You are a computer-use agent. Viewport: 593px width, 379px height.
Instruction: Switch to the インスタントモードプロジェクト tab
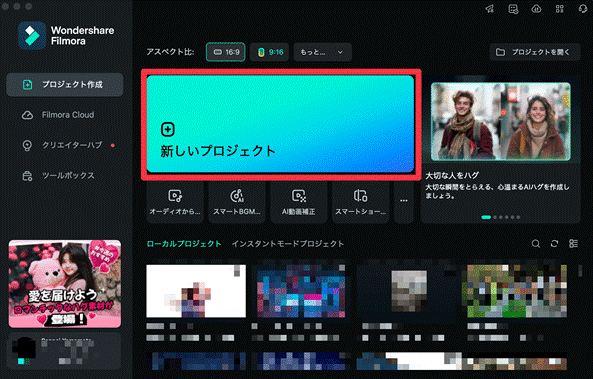(x=288, y=244)
